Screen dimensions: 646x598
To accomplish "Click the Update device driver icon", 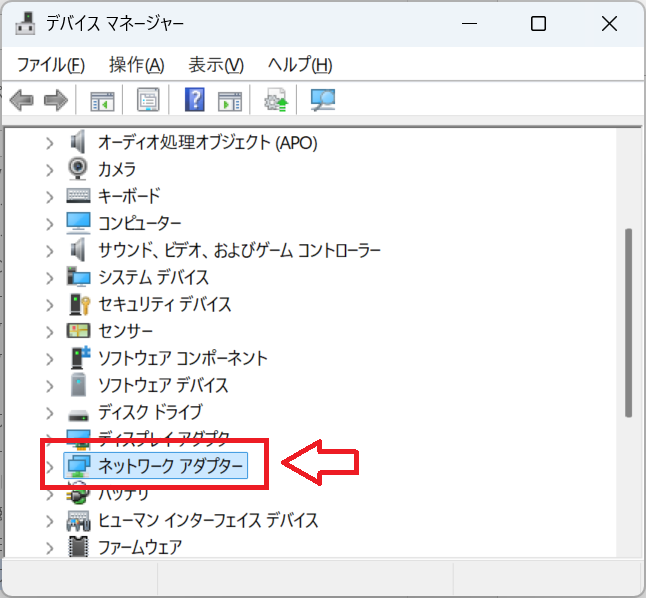I will point(276,100).
